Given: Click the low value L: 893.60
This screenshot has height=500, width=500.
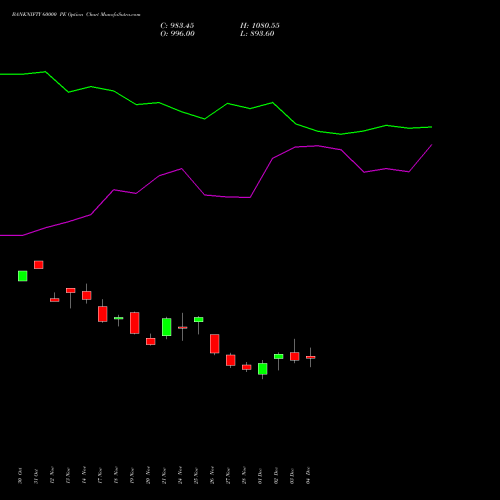Looking at the screenshot, I should (x=257, y=34).
